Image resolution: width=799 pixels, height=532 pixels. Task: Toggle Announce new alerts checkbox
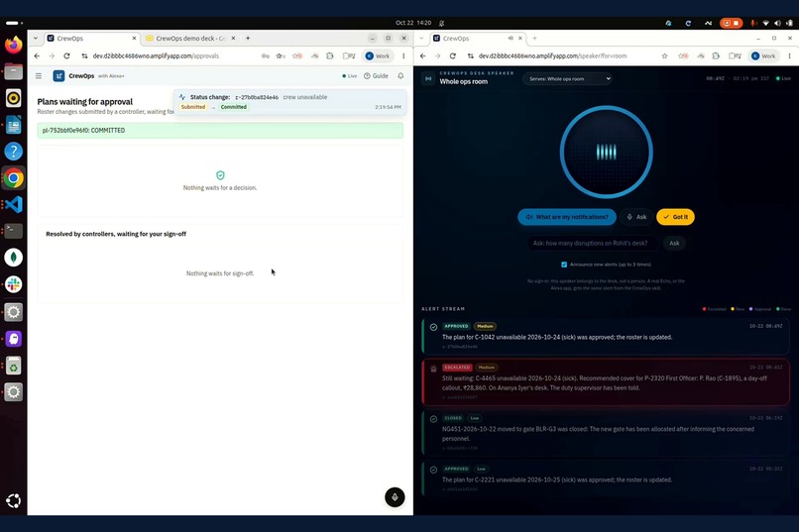pyautogui.click(x=564, y=265)
